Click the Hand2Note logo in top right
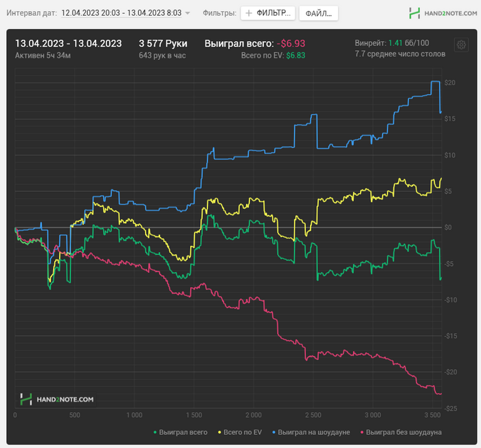This screenshot has height=448, width=481. (x=443, y=13)
